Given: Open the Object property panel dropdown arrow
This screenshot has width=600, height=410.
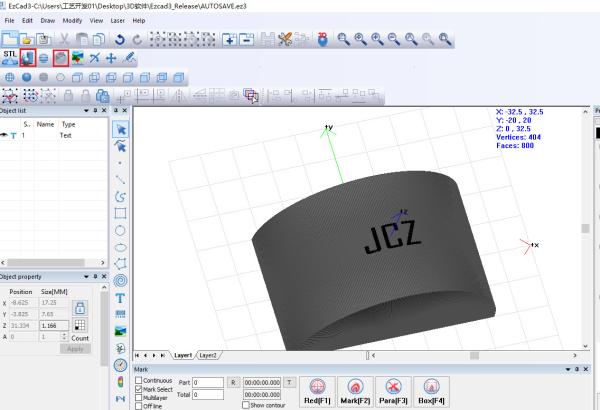Looking at the screenshot, I should point(86,276).
